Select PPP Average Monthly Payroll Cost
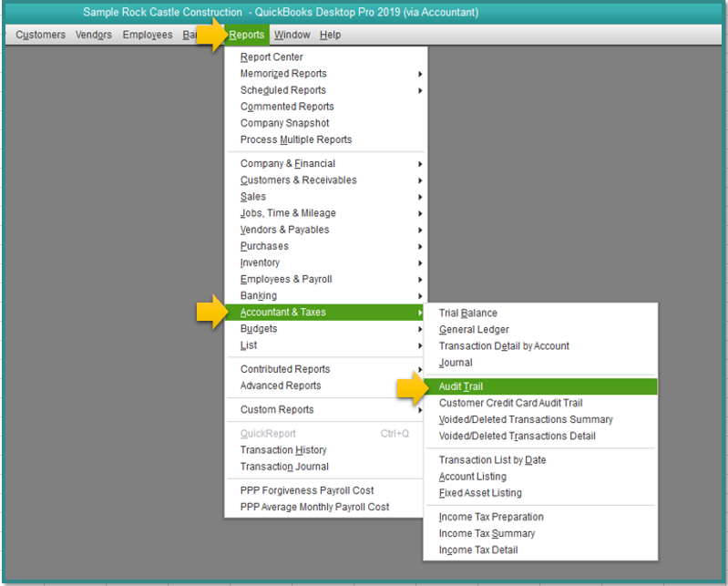This screenshot has width=728, height=586. click(325, 507)
